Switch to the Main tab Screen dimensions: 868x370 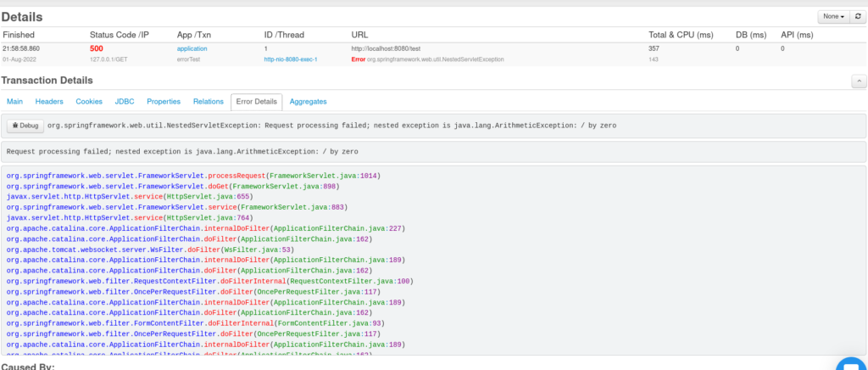point(15,102)
